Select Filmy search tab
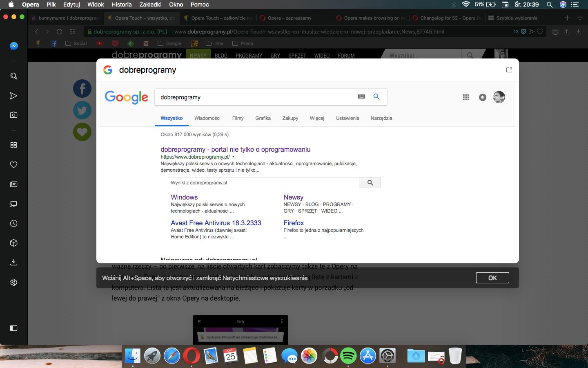The height and width of the screenshot is (368, 588). pyautogui.click(x=238, y=118)
